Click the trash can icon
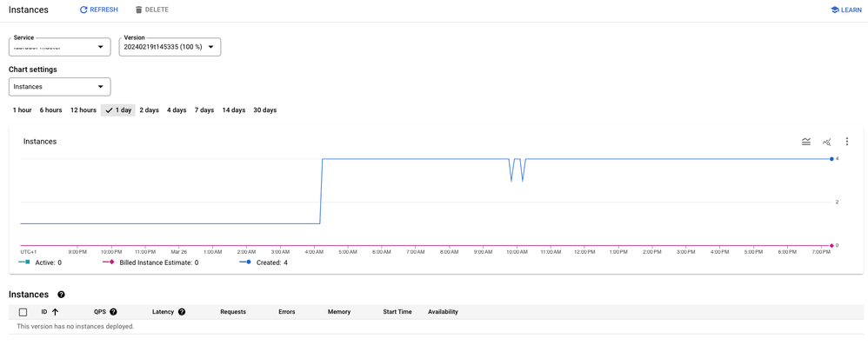Viewport: 868px width, 345px height. pyautogui.click(x=138, y=10)
